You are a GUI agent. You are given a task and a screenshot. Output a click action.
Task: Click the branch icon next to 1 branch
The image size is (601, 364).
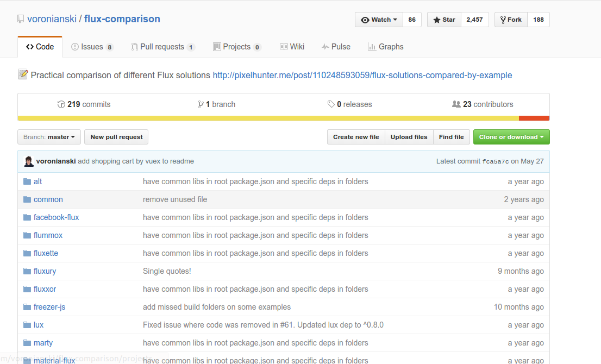point(201,104)
